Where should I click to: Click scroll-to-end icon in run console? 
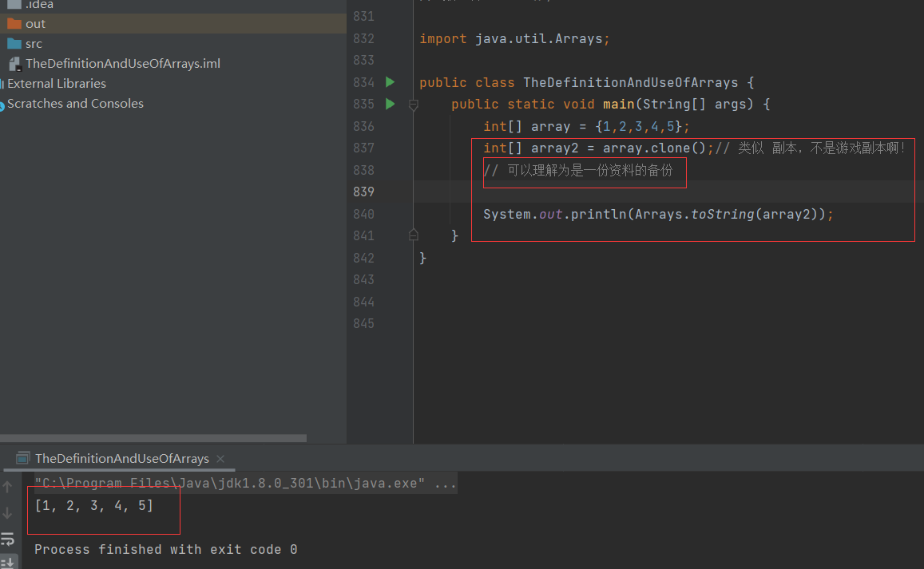click(x=8, y=562)
